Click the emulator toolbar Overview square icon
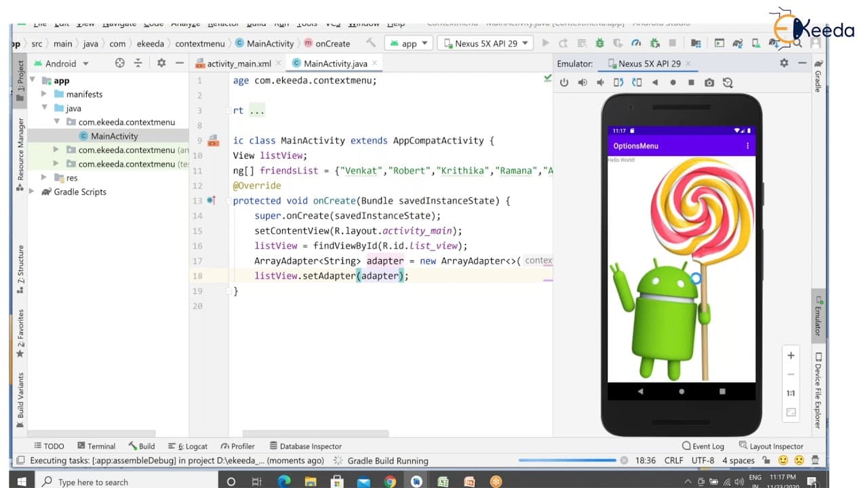The image size is (868, 488). pyautogui.click(x=691, y=83)
